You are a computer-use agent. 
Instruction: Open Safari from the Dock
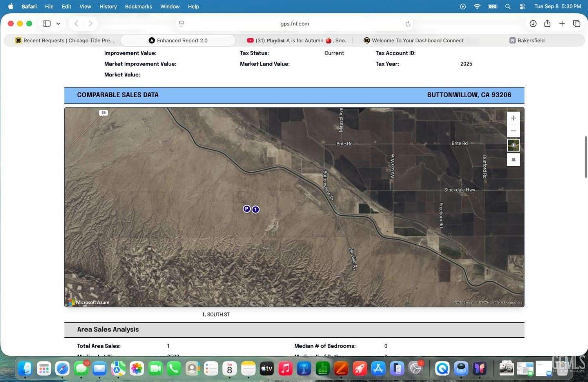pyautogui.click(x=62, y=368)
